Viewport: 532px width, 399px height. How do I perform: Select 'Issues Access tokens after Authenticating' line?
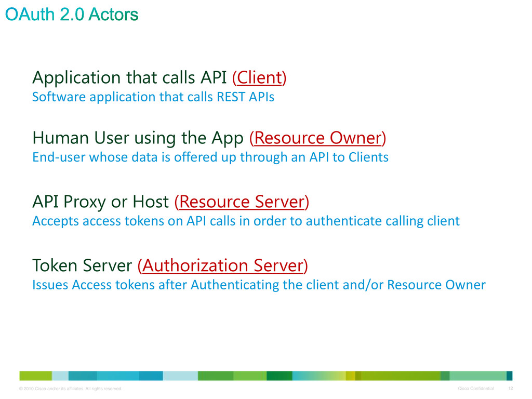tap(259, 285)
